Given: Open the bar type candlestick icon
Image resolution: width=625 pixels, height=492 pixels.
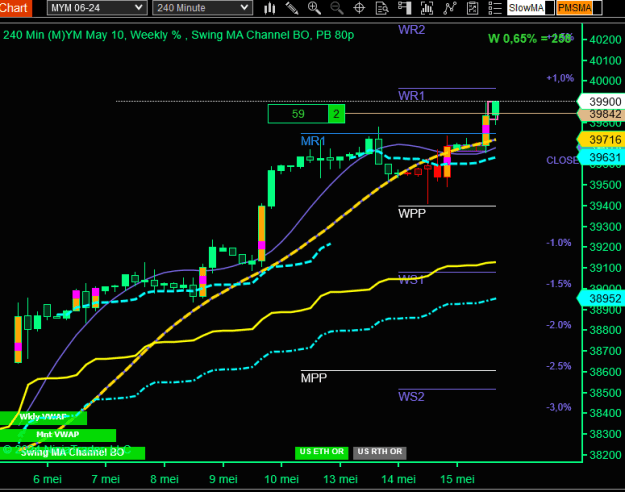Looking at the screenshot, I should pos(270,8).
